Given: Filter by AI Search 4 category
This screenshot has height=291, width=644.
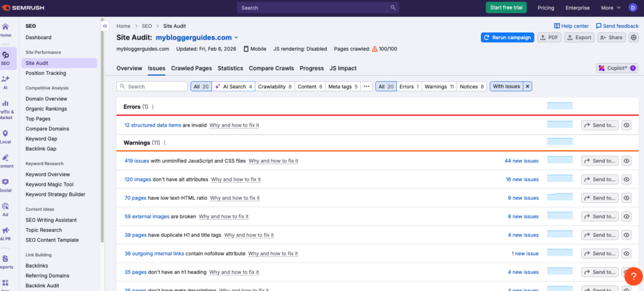Looking at the screenshot, I should coord(233,86).
